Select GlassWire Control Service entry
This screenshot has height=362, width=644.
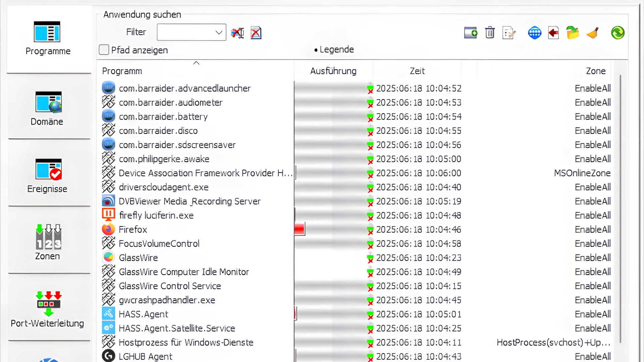pos(170,286)
